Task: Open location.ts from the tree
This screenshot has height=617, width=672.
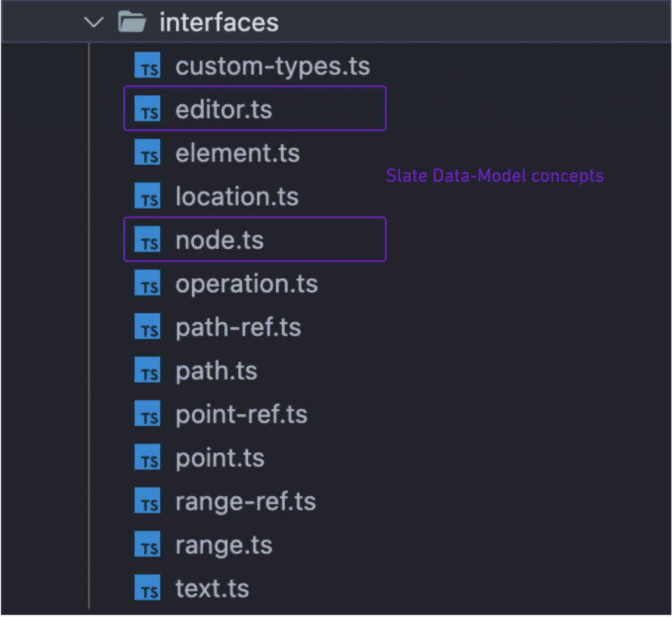Action: 237,197
